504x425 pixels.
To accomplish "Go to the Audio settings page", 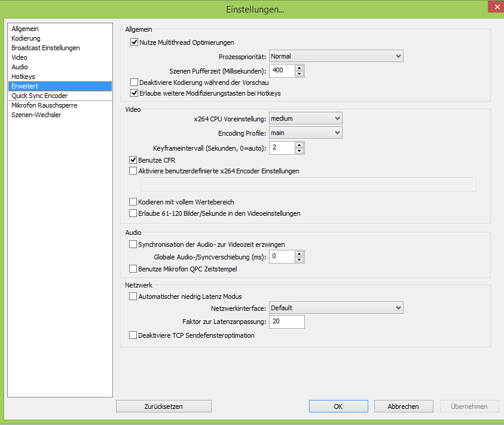I will coord(60,67).
